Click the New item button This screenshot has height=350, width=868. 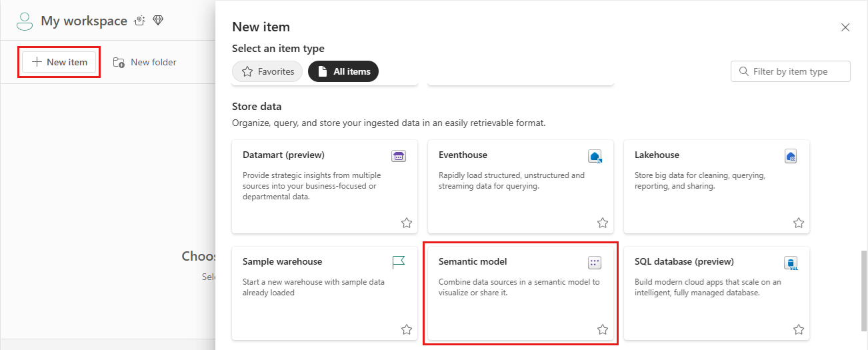click(x=59, y=62)
